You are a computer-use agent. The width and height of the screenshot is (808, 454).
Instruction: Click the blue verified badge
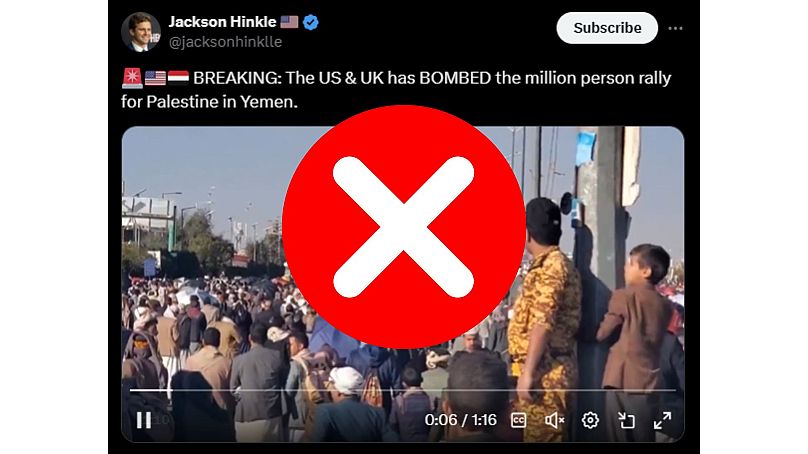[x=310, y=22]
